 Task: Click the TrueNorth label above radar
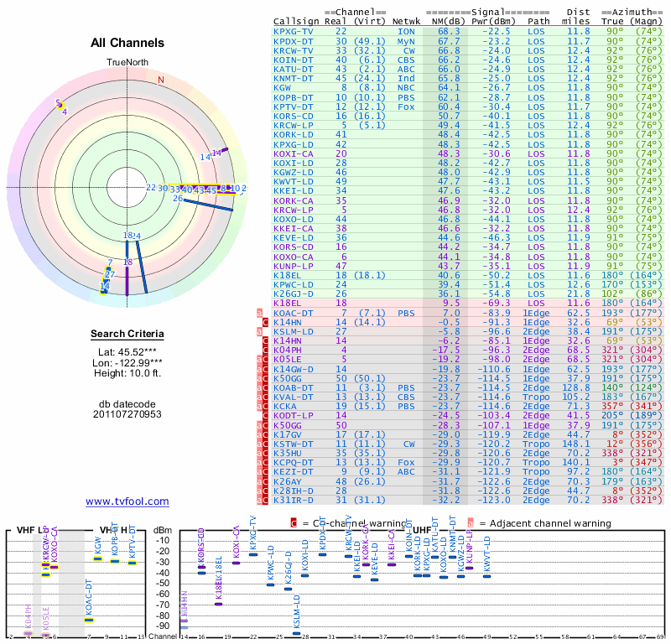pos(127,62)
